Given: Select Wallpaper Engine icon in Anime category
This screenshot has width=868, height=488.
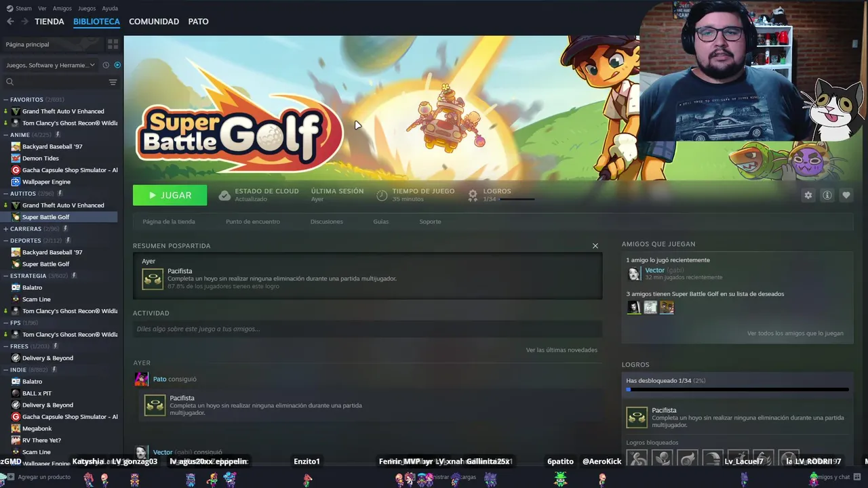Looking at the screenshot, I should [x=16, y=182].
